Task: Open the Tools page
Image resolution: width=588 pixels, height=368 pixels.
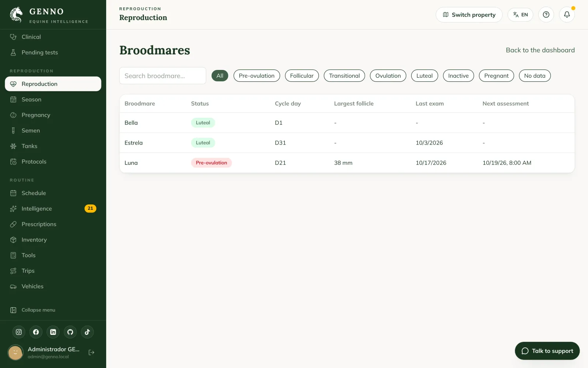Action: coord(53,255)
